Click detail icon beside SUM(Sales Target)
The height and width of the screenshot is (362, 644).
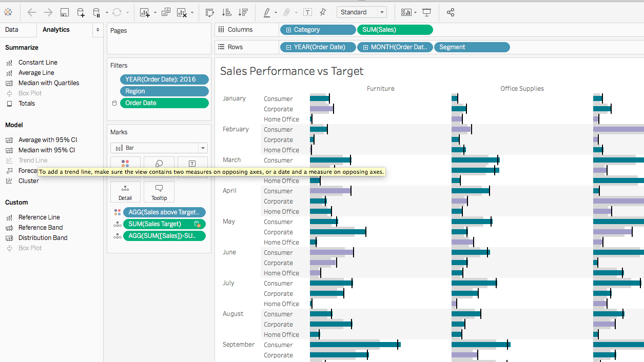pyautogui.click(x=118, y=224)
